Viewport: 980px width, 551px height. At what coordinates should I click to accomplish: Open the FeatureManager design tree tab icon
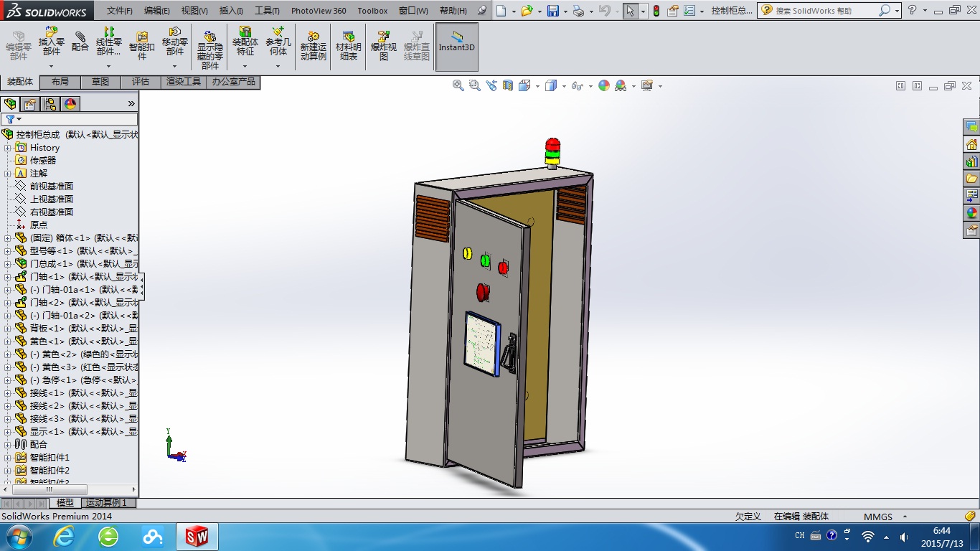[x=10, y=104]
